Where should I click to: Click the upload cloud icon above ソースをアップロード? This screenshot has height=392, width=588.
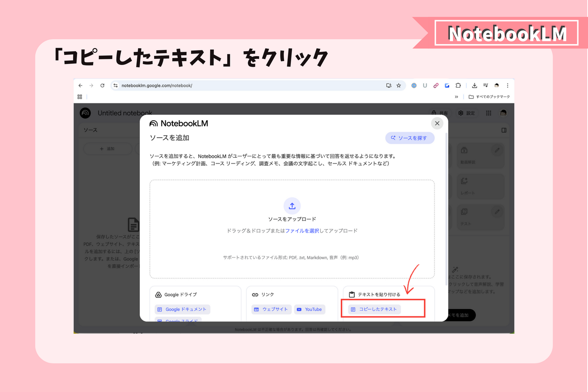tap(292, 205)
